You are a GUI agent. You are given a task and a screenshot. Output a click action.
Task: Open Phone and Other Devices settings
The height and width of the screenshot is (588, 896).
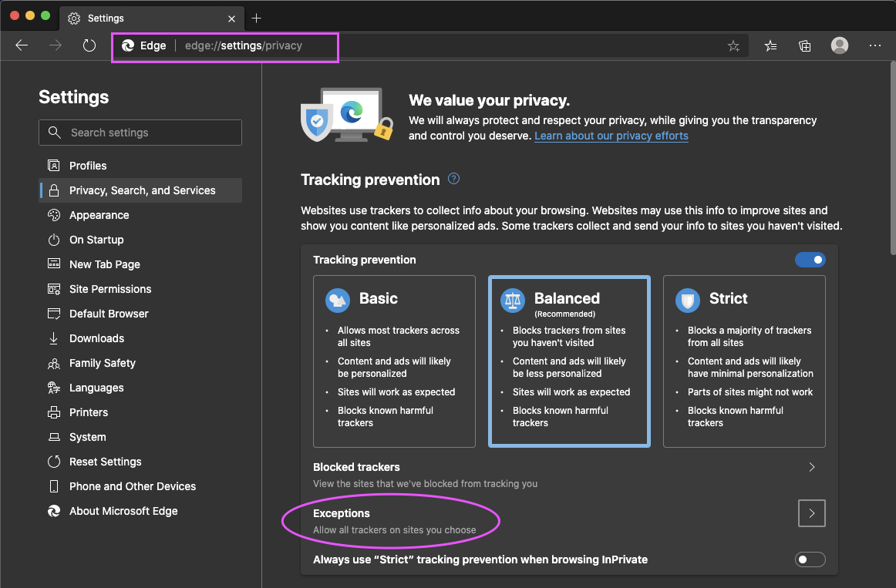140,486
